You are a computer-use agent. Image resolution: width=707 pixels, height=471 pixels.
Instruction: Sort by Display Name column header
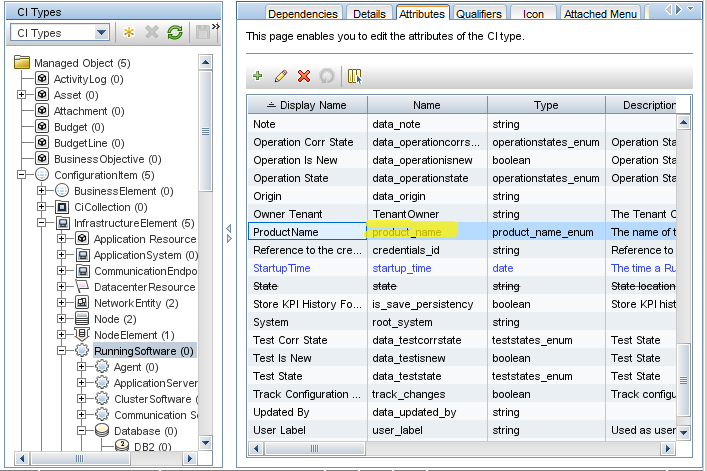[x=307, y=105]
